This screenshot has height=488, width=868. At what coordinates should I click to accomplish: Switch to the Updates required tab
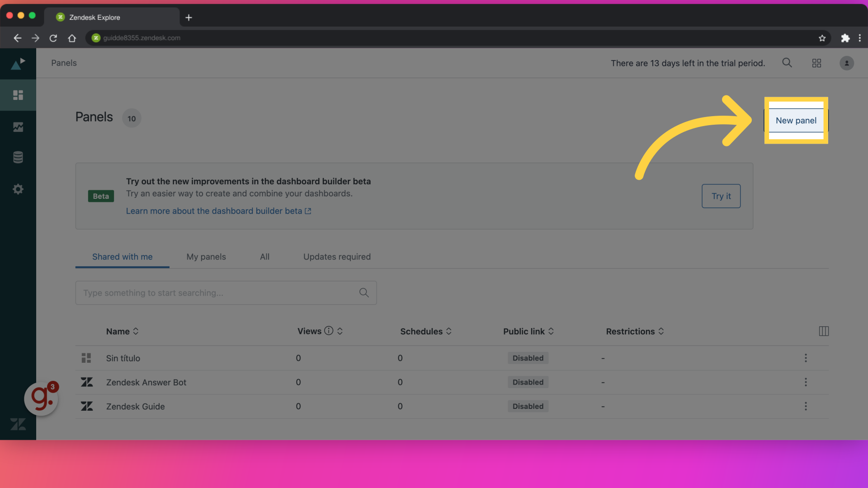(337, 257)
